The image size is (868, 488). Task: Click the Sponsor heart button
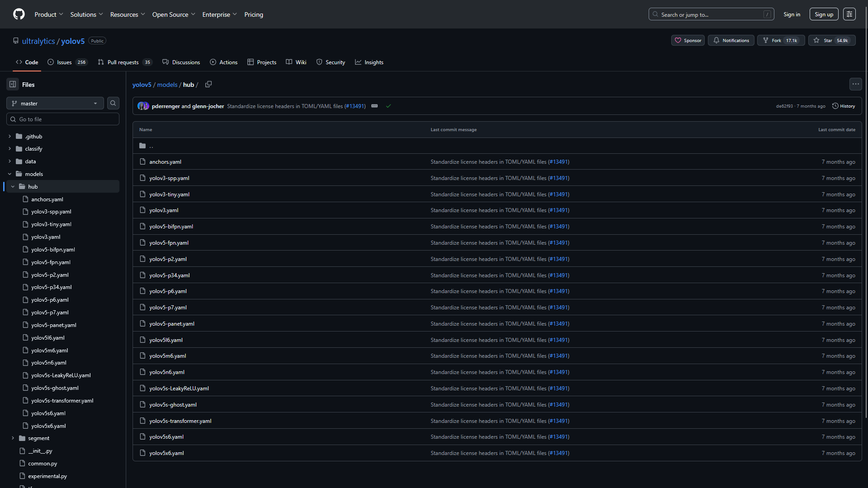point(688,41)
